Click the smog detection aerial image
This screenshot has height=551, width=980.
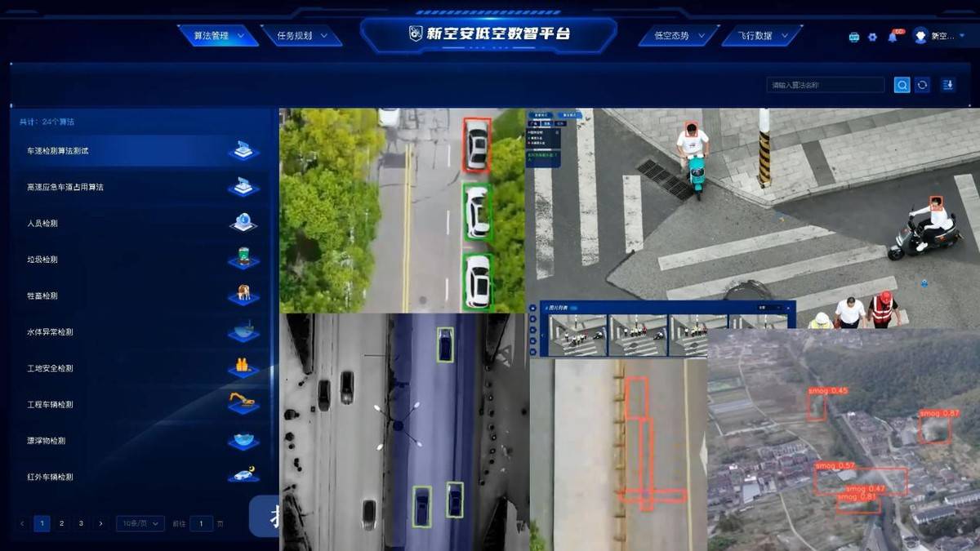(844, 440)
